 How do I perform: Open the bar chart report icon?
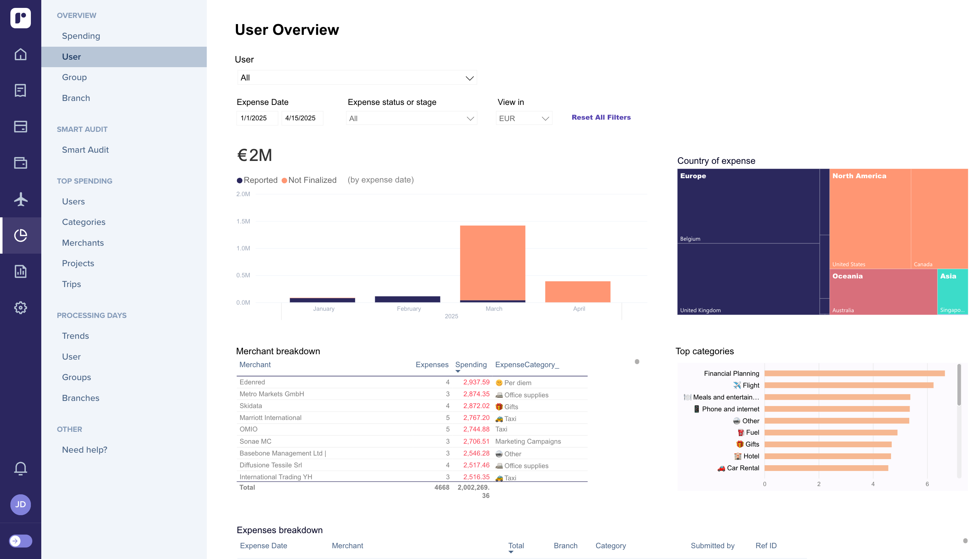coord(20,272)
